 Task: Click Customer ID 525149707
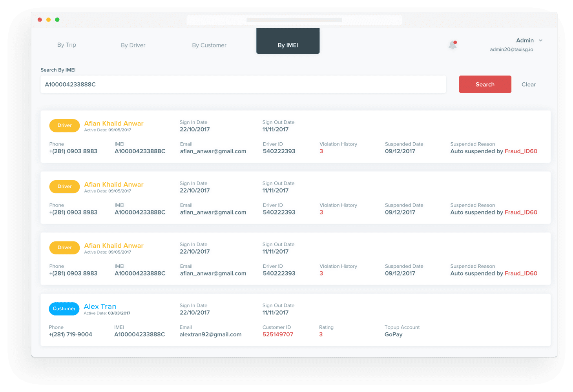(278, 334)
